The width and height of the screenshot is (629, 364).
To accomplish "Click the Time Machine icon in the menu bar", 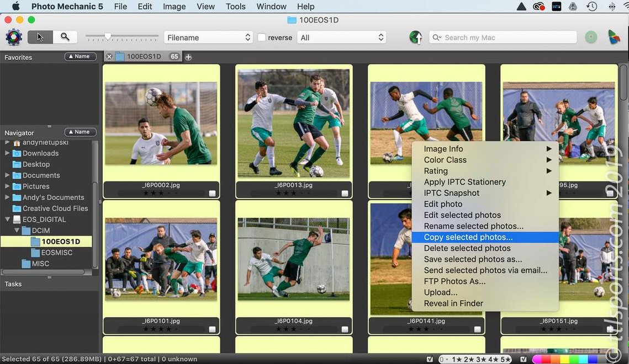I will 591,7.
